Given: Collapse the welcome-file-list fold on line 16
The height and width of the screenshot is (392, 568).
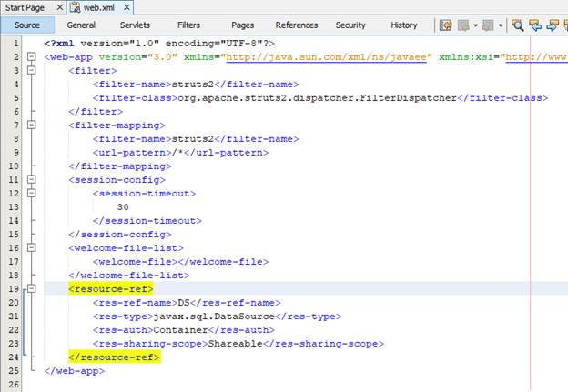Looking at the screenshot, I should coord(32,248).
